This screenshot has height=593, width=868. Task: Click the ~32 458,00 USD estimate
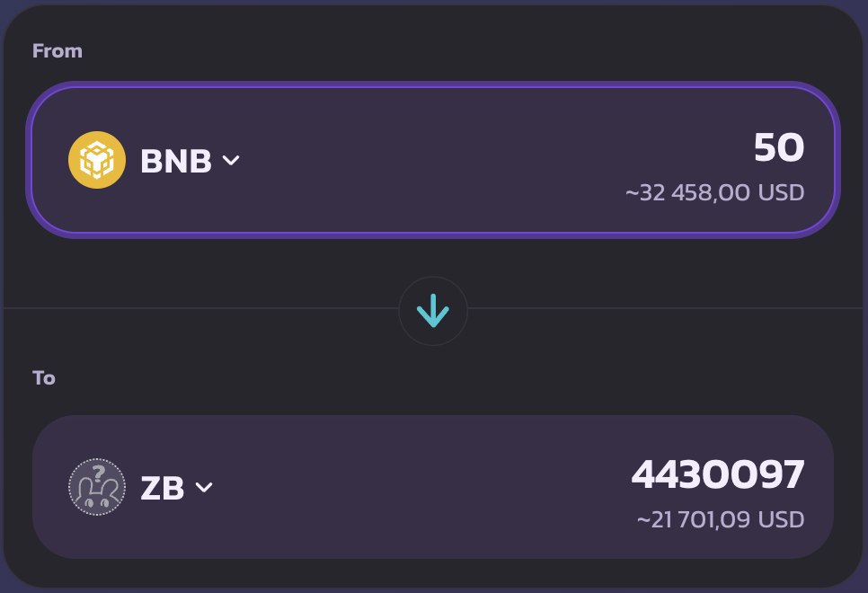tap(714, 192)
